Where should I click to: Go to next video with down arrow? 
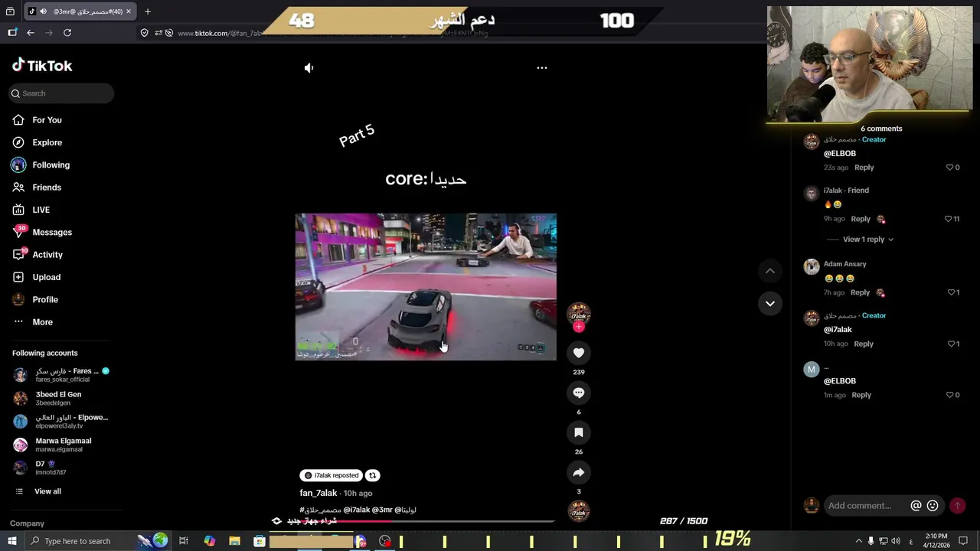coord(770,304)
